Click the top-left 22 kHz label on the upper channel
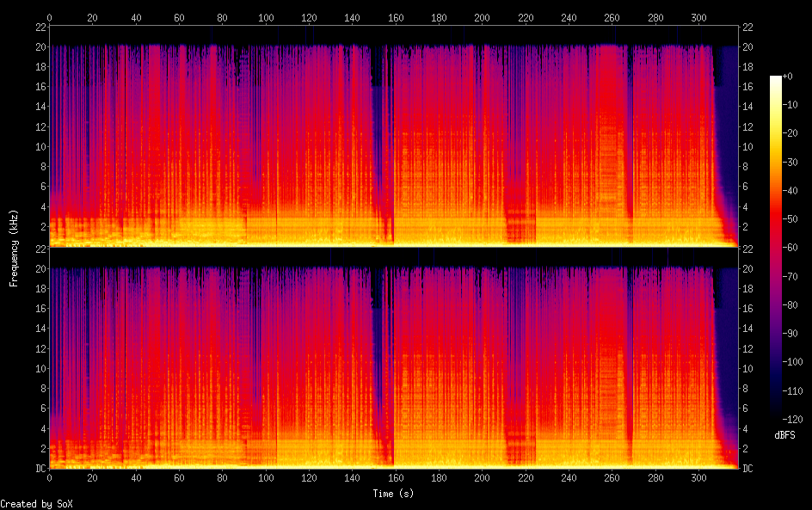Image resolution: width=812 pixels, height=510 pixels. click(x=40, y=27)
